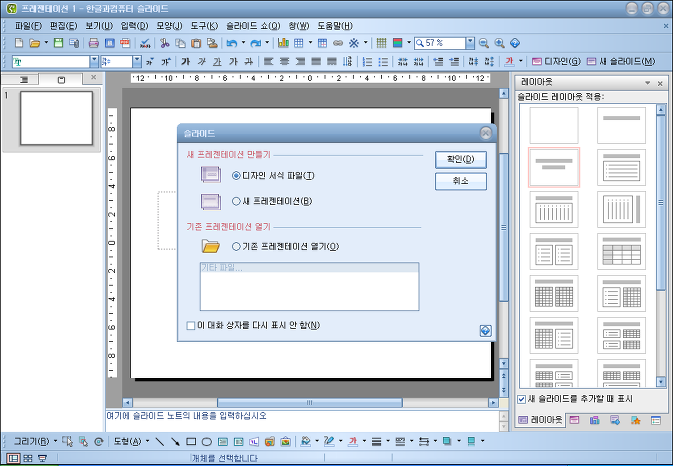Open the 레이아웃 panel dropdown arrow
Viewport: 673px width, 466px height.
pyautogui.click(x=648, y=83)
